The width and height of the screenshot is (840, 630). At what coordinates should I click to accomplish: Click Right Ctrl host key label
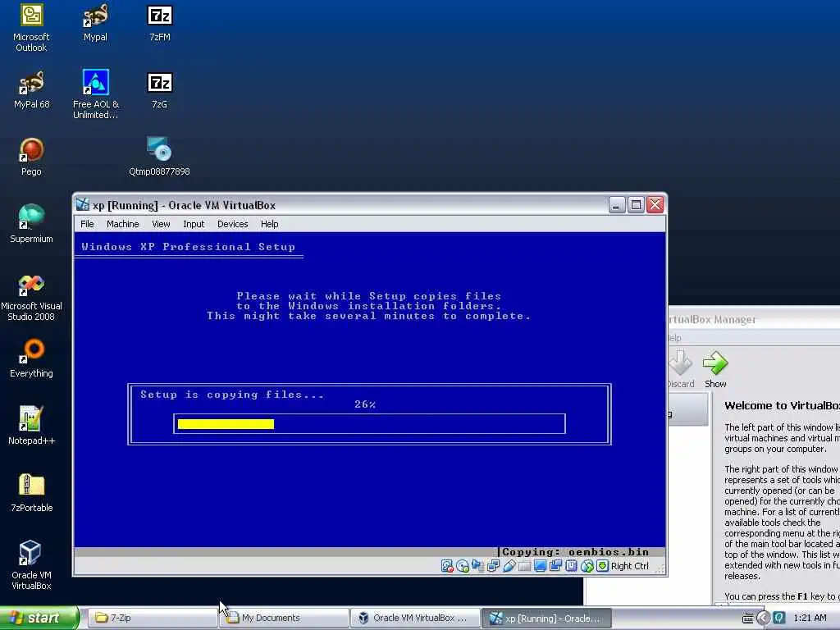click(629, 566)
